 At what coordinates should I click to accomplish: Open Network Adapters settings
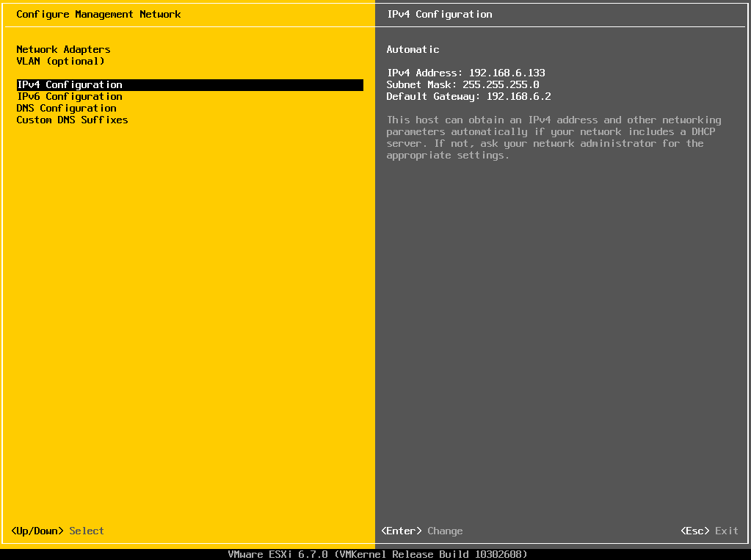pyautogui.click(x=63, y=49)
